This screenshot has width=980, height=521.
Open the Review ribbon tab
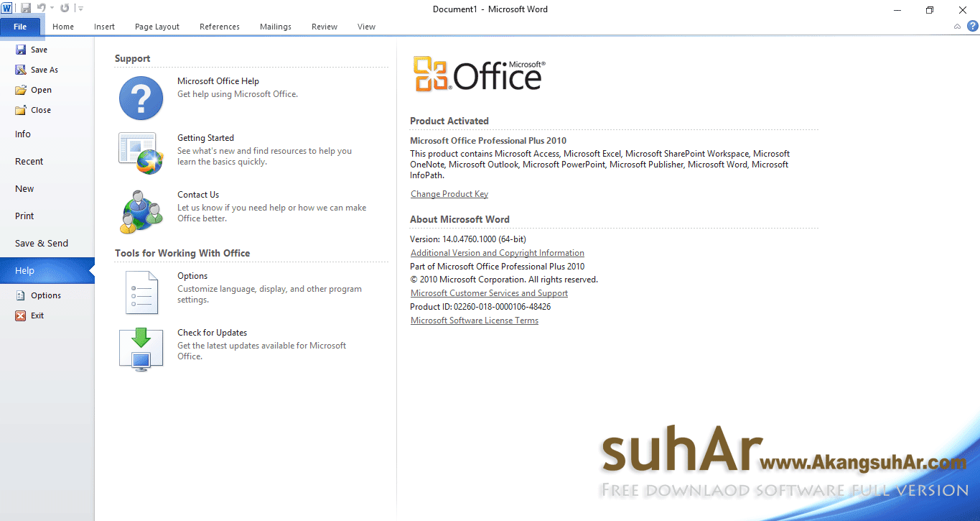(325, 27)
